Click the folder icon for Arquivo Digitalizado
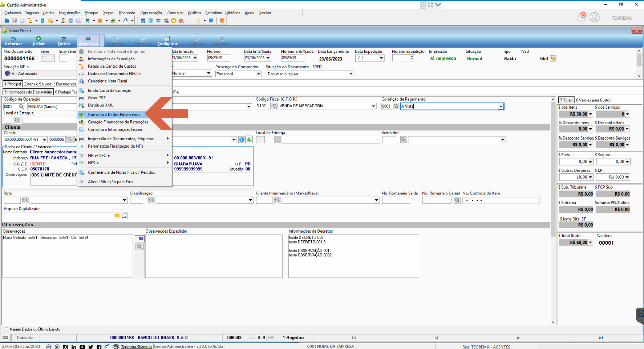This screenshot has height=349, width=644. (117, 216)
